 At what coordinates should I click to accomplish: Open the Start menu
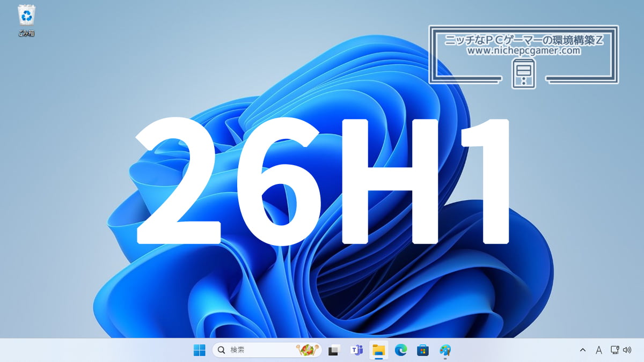click(200, 350)
